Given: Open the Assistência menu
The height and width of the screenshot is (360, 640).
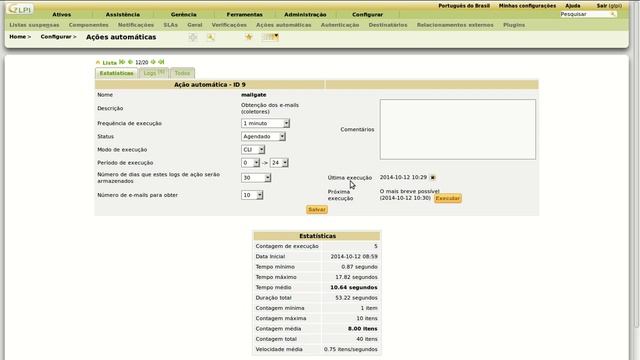Looking at the screenshot, I should [x=122, y=14].
